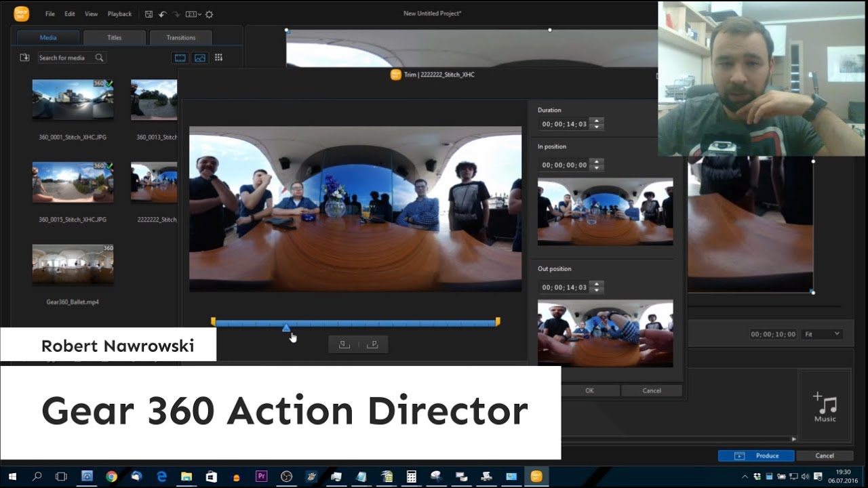Viewport: 868px width, 488px height.
Task: Open File Explorer from the taskbar
Action: click(186, 476)
